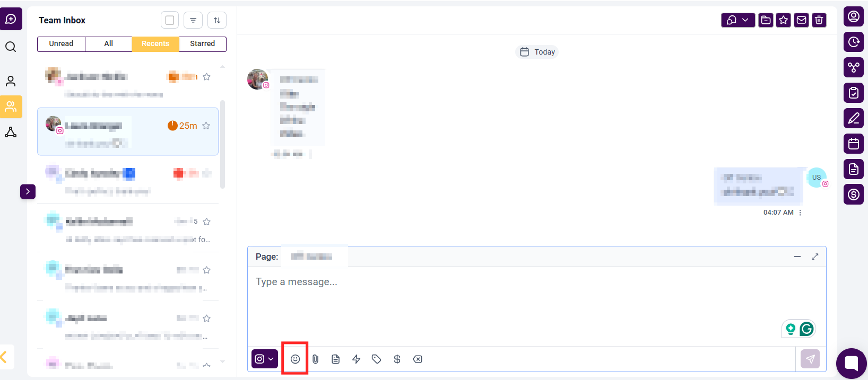Star the first conversation in the list
The image size is (868, 380).
pos(207,77)
